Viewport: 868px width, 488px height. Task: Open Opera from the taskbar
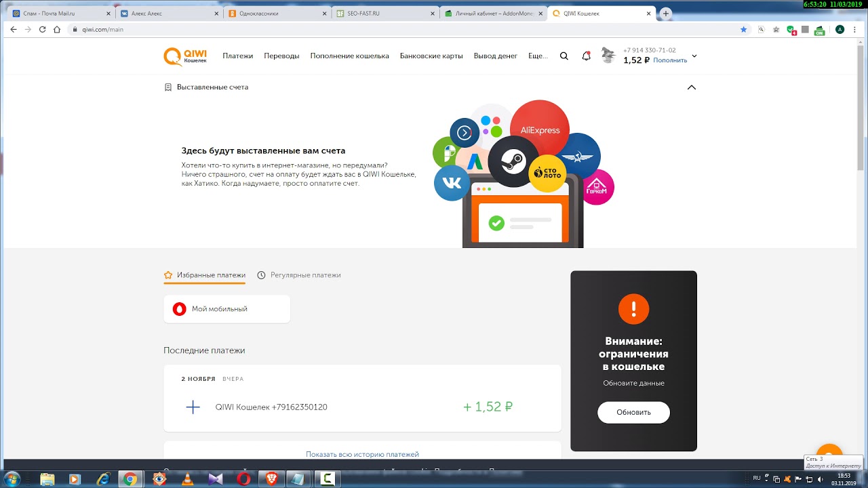point(243,479)
